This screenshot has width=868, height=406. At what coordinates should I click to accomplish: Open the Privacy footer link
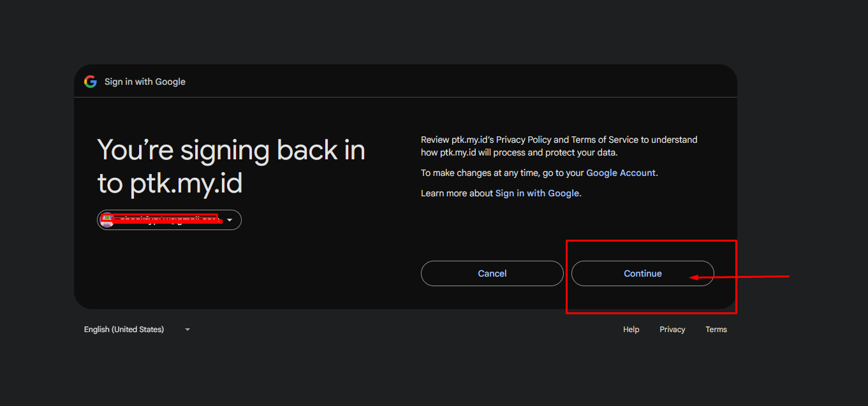coord(672,330)
